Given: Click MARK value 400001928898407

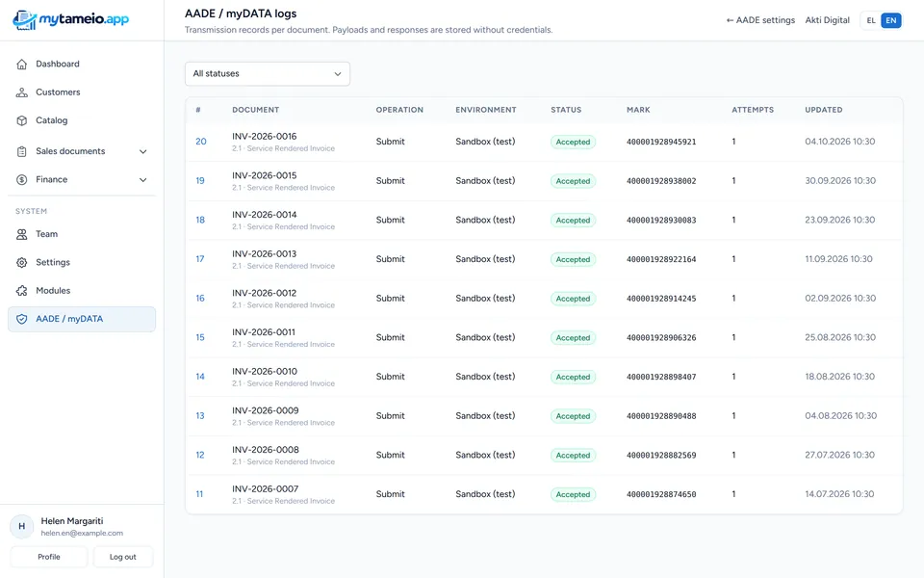Looking at the screenshot, I should point(661,377).
